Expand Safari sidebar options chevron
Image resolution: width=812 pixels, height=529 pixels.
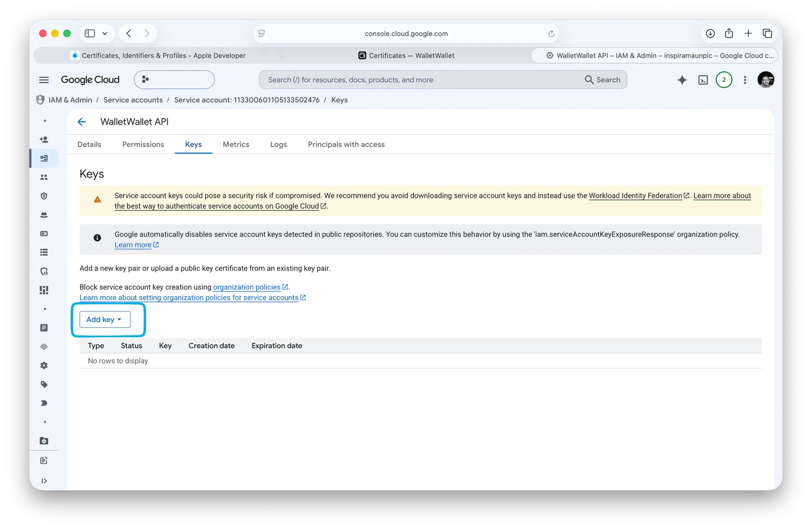[105, 33]
